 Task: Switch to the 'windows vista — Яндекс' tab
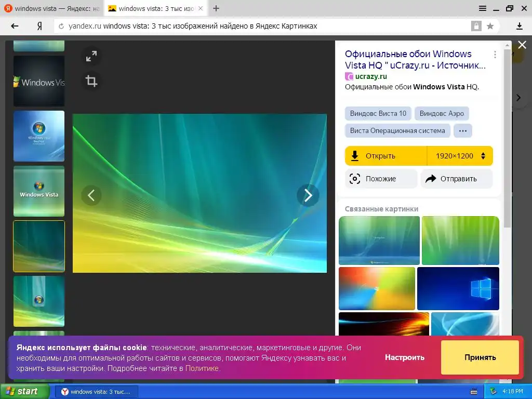click(x=52, y=8)
